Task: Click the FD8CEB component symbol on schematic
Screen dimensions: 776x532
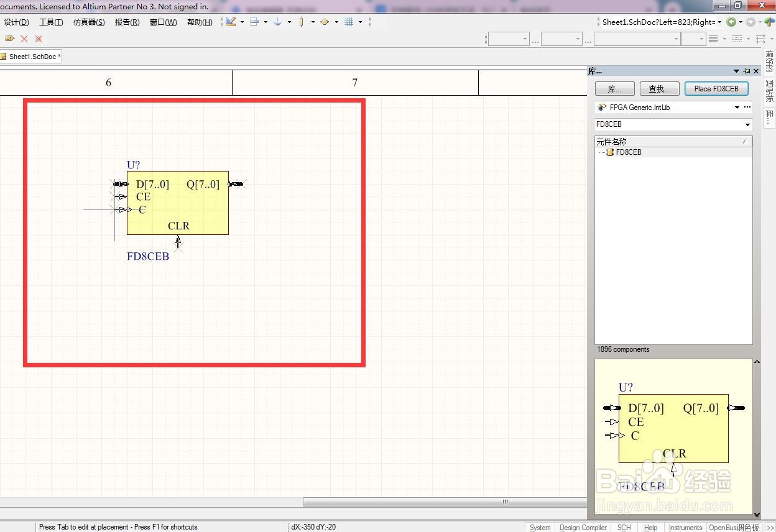Action: pyautogui.click(x=177, y=203)
